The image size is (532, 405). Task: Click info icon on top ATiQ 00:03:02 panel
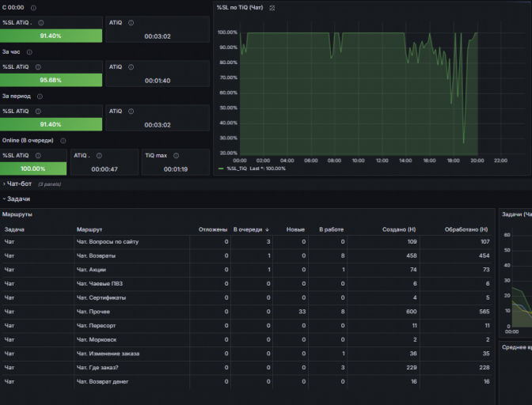[x=131, y=23]
